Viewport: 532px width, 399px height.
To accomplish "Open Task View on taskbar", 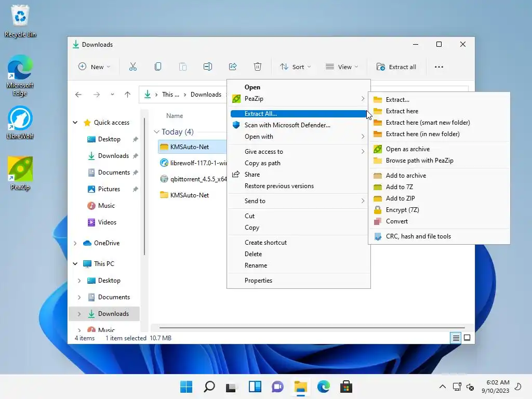I will pos(231,387).
